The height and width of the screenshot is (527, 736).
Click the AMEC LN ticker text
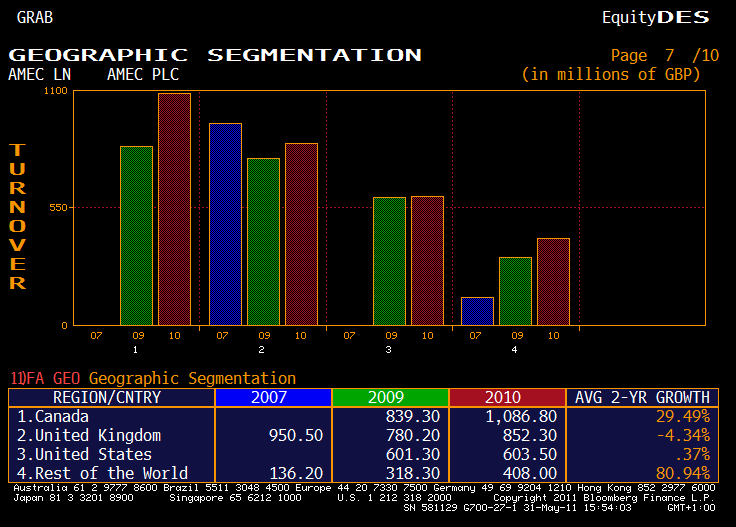pyautogui.click(x=39, y=74)
